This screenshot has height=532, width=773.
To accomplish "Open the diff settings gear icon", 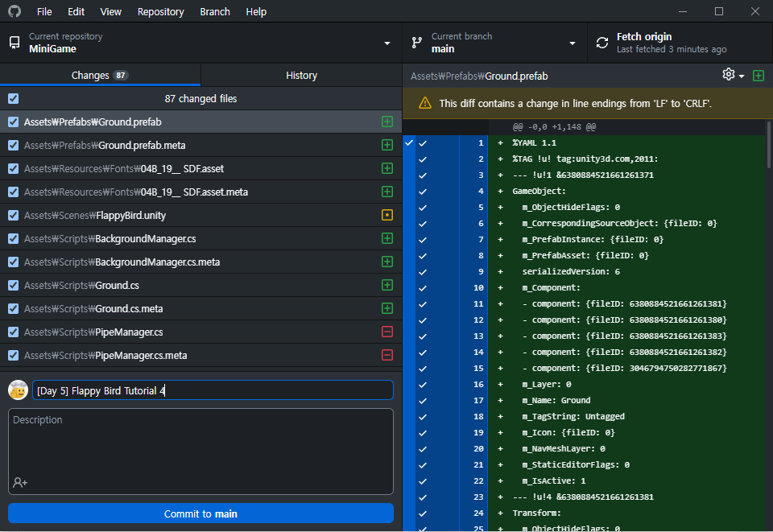I will [x=728, y=74].
